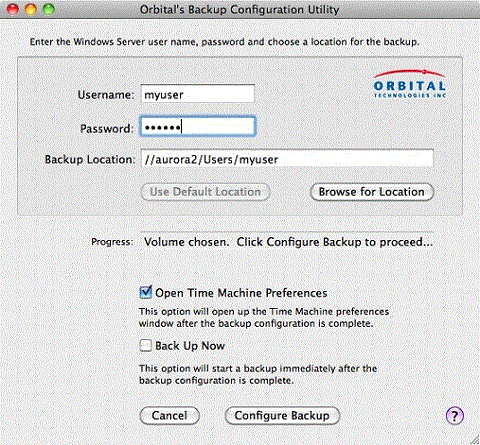
Task: Click the Progress status message text
Action: click(288, 242)
